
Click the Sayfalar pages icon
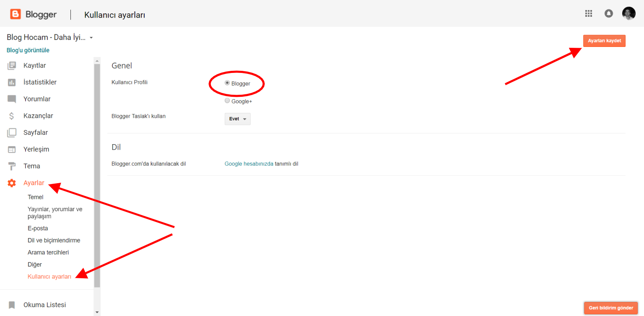coord(12,133)
